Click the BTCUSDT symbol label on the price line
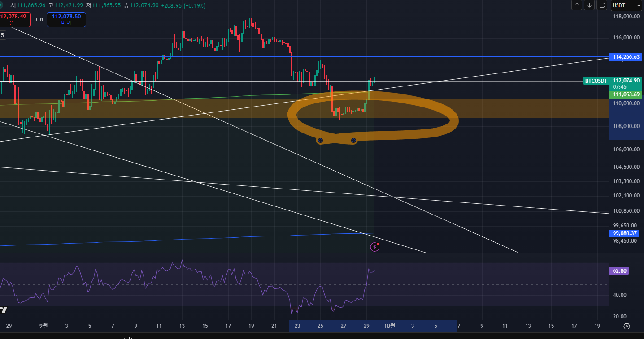644x339 pixels. (596, 81)
